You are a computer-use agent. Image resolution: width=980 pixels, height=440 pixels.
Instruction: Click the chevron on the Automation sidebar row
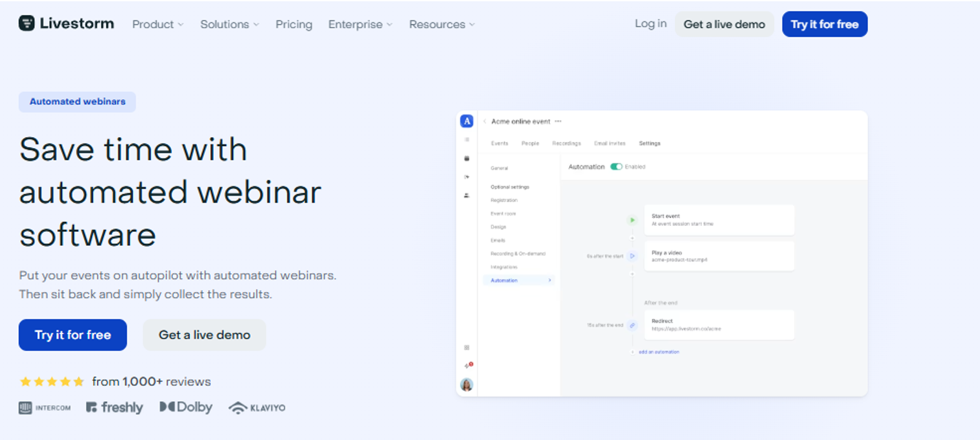(550, 280)
